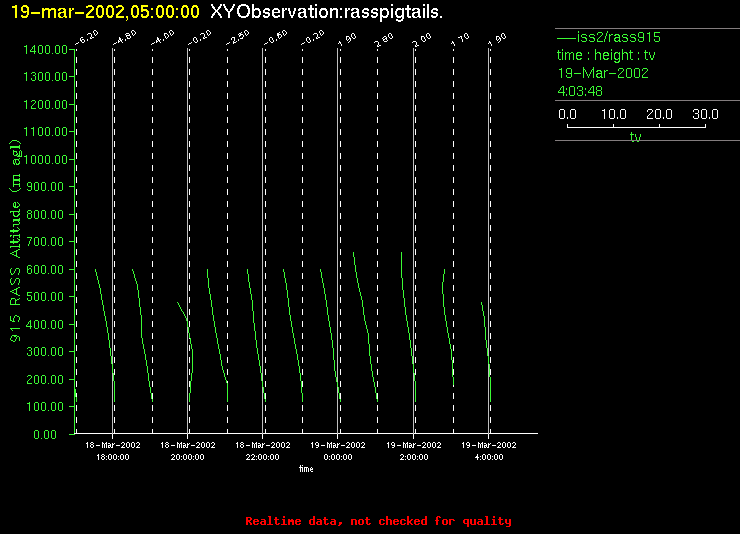Screen dimensions: 740x534
Task: Click the 'tv' label under the scale bar
Action: click(635, 137)
